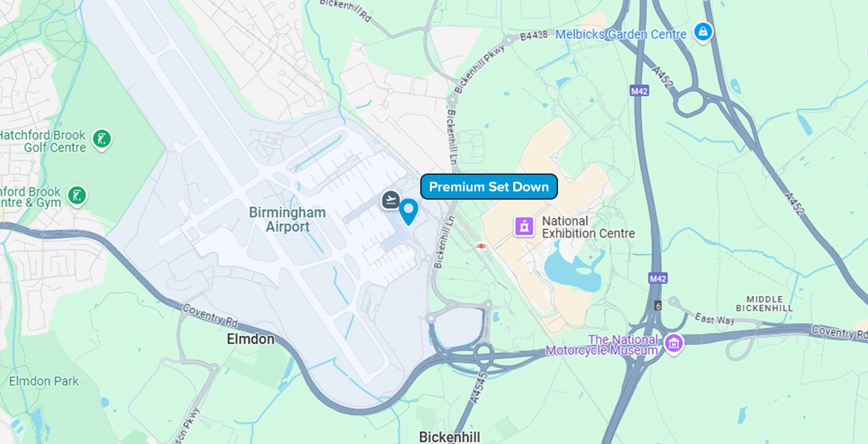This screenshot has width=868, height=444.
Task: Click the National Exhibition Centre purple icon
Action: point(524,226)
